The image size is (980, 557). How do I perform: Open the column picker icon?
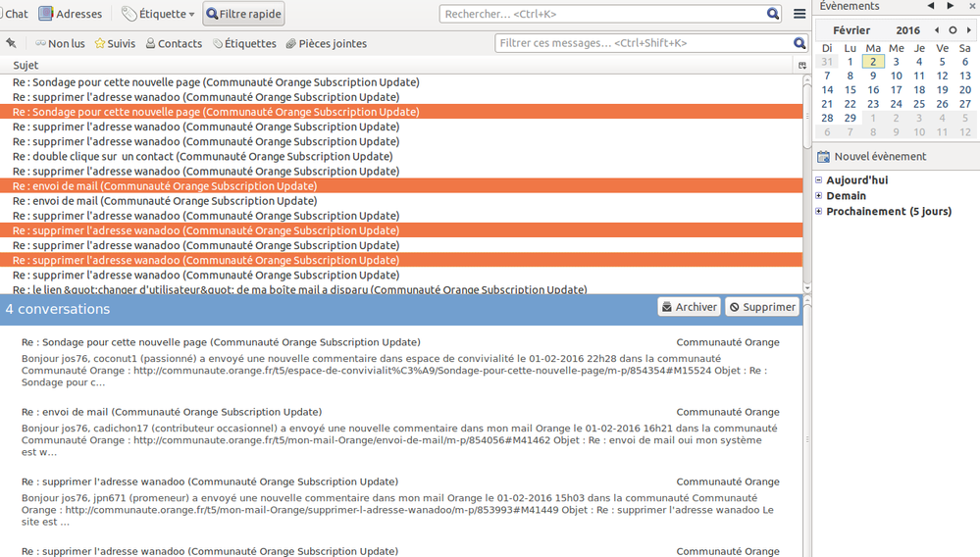click(x=802, y=65)
